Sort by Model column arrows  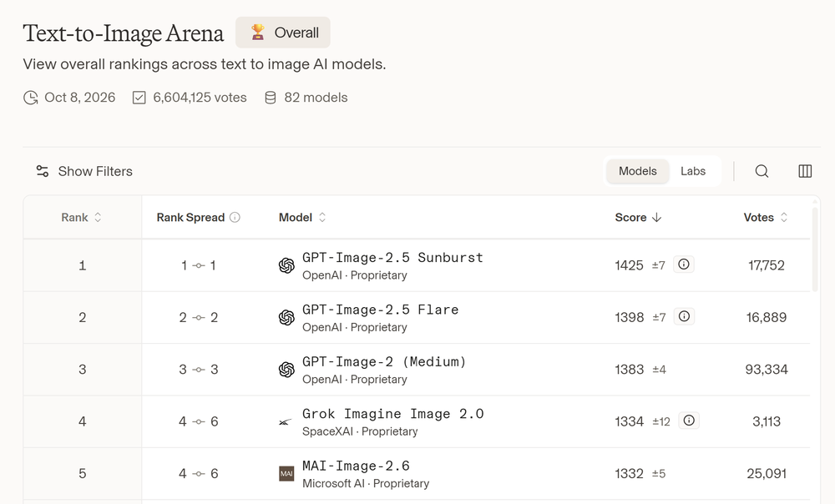322,217
